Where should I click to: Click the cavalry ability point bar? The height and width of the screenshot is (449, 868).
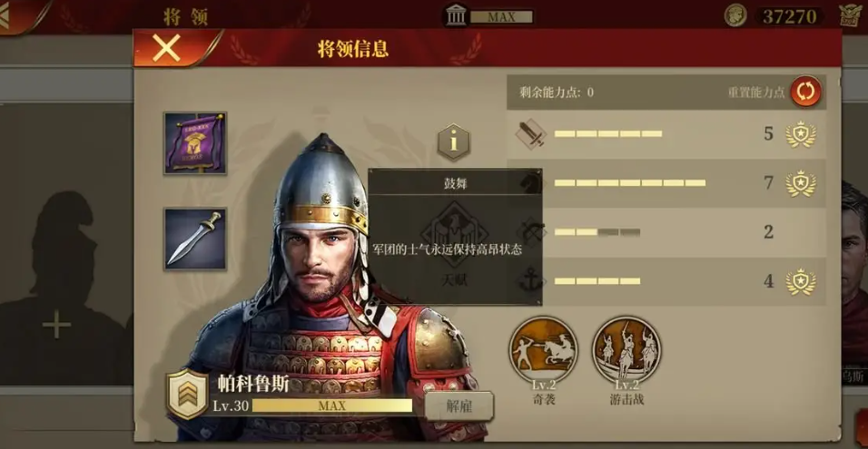[x=630, y=183]
